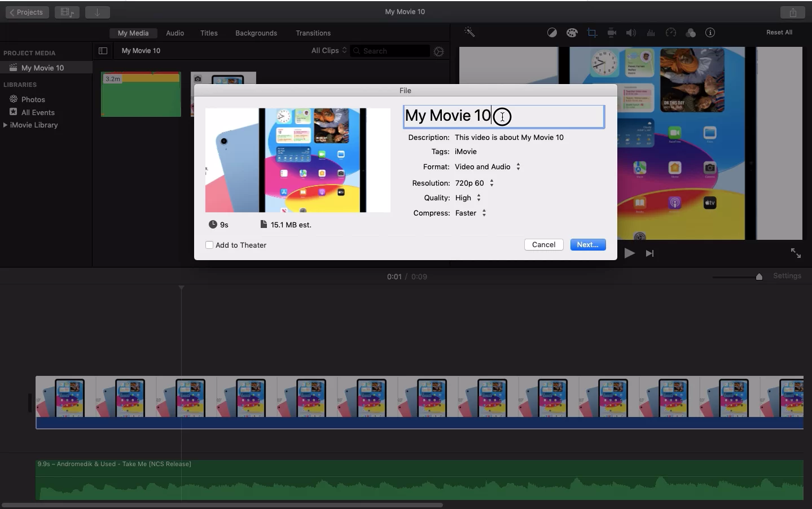Switch to Audio tab
This screenshot has width=812, height=509.
click(x=175, y=33)
